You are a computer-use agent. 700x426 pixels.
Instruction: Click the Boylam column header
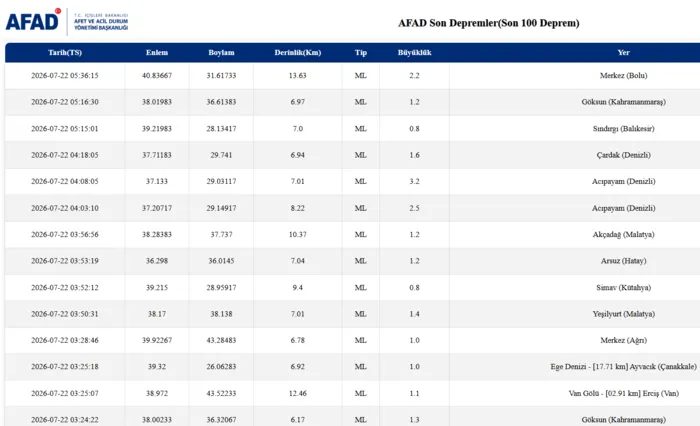tap(221, 53)
